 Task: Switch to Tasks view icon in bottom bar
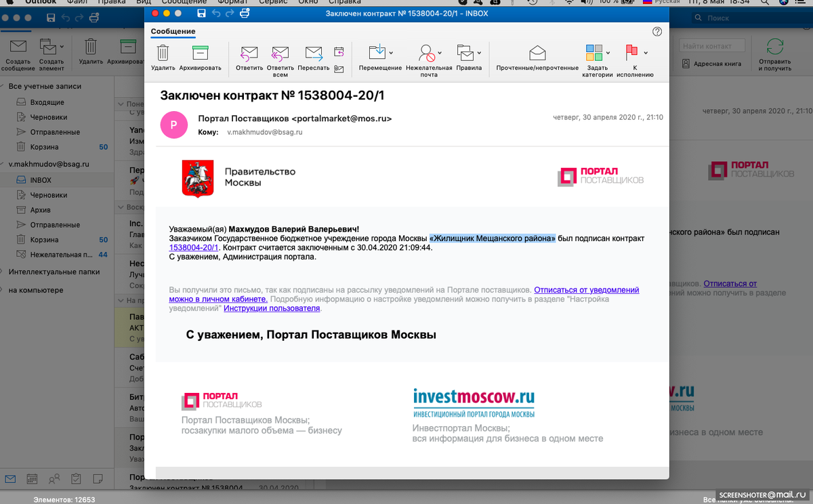(77, 478)
